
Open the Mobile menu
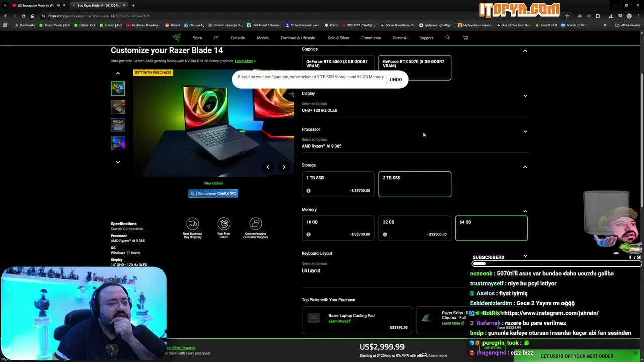(x=263, y=38)
